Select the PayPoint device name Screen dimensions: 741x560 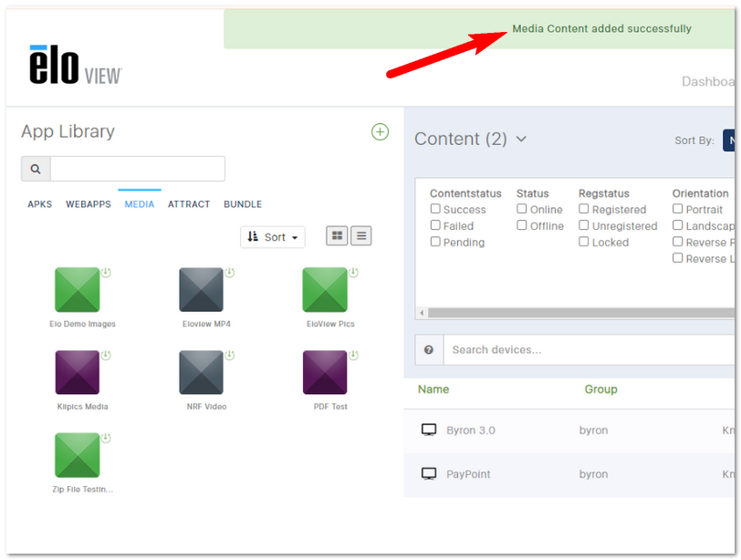pyautogui.click(x=468, y=474)
